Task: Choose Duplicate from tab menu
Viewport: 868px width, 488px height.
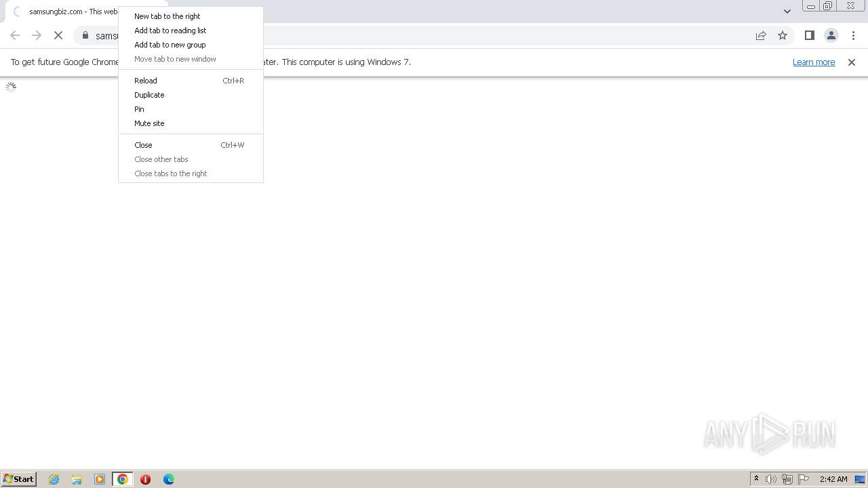Action: point(191,95)
